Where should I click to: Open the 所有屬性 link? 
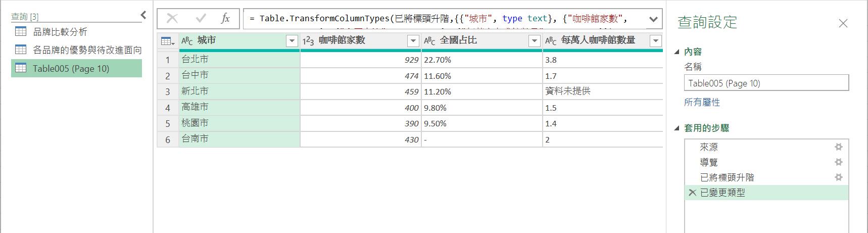click(x=702, y=102)
